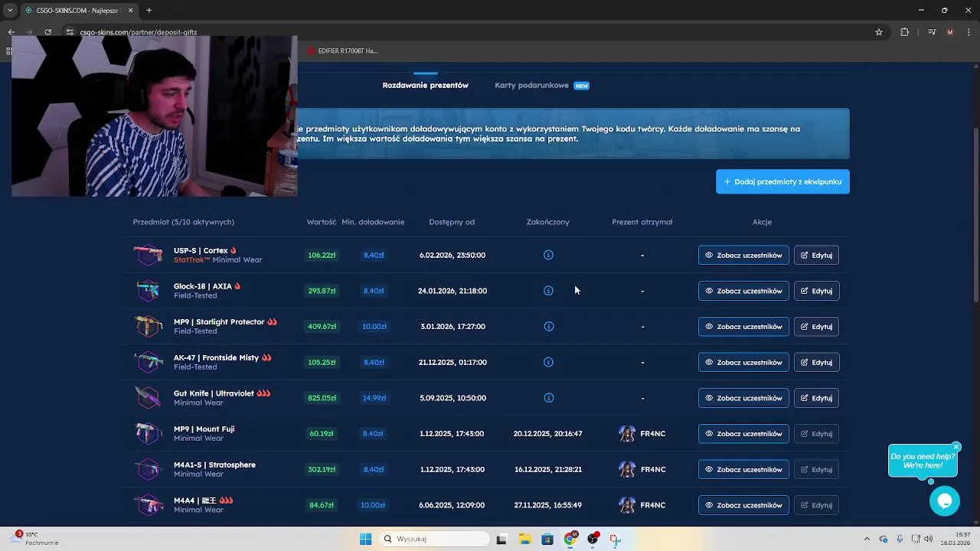The image size is (980, 551).
Task: Edit the USP-S Cortex giveaway
Action: [816, 255]
